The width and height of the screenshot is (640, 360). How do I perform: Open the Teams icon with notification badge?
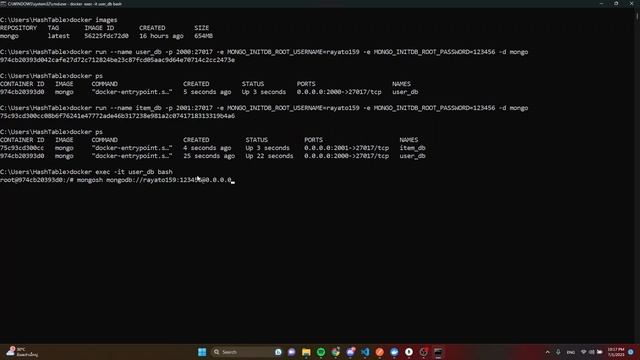coord(351,352)
